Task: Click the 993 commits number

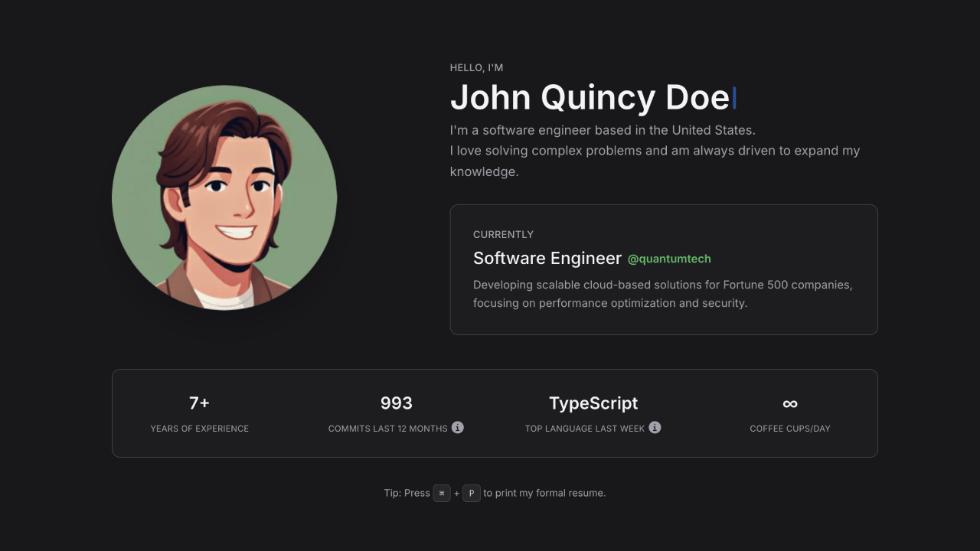Action: tap(396, 403)
